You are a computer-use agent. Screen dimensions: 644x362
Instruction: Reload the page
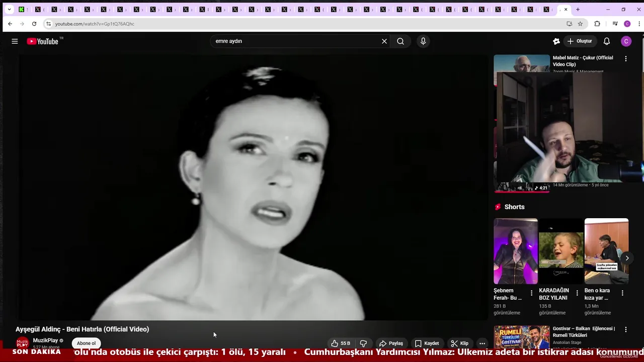(34, 24)
